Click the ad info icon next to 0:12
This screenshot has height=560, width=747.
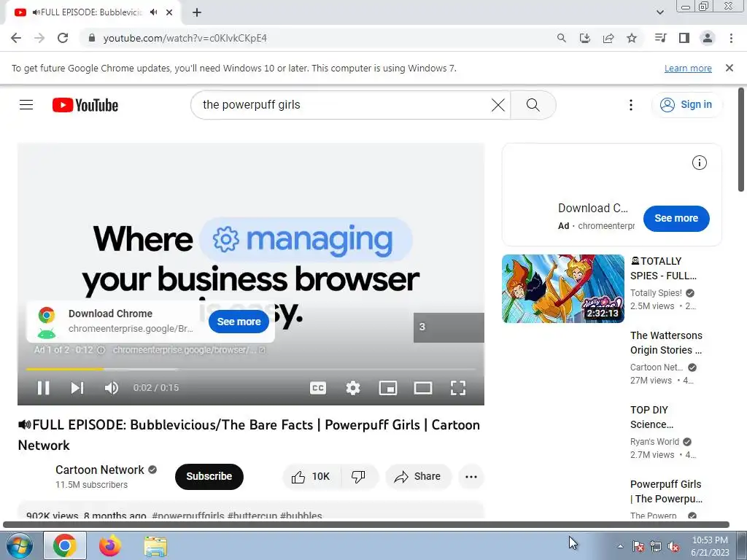[x=101, y=350]
